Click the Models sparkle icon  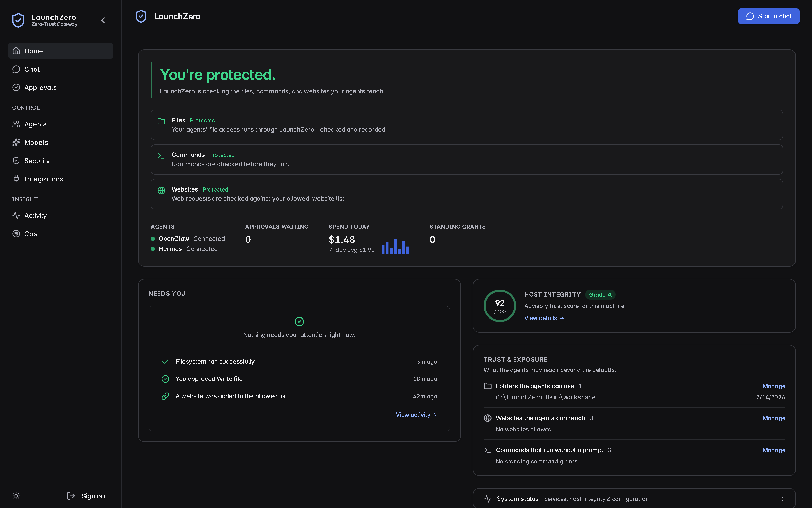tap(16, 142)
